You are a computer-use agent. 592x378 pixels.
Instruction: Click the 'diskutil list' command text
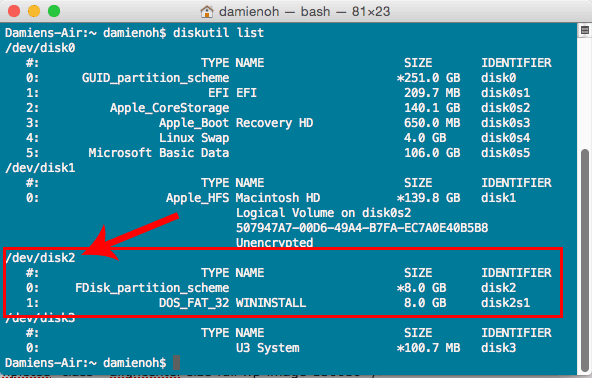point(218,33)
